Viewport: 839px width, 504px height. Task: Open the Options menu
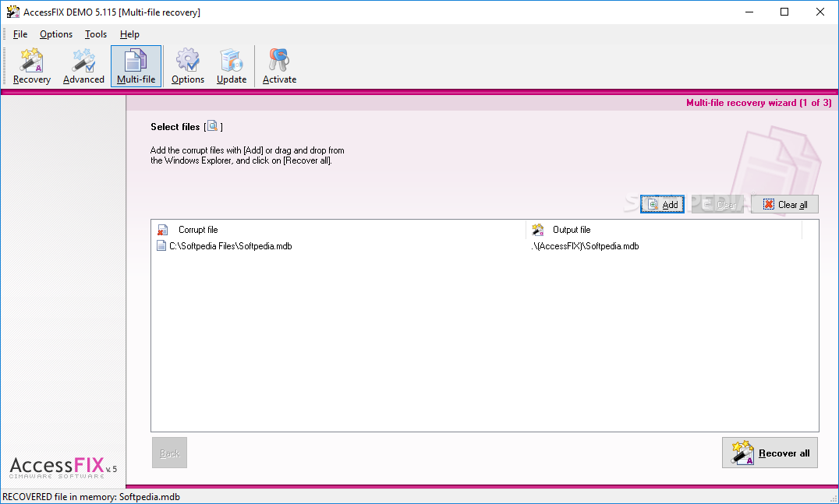coord(56,34)
